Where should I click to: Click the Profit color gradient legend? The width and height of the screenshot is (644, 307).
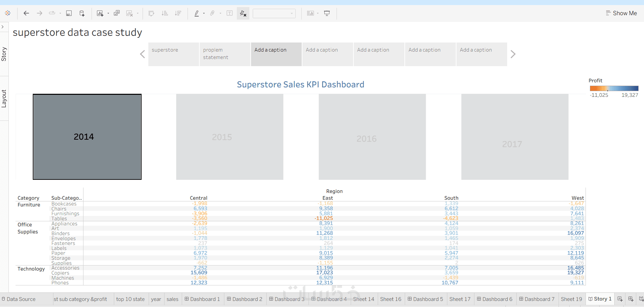(x=614, y=88)
